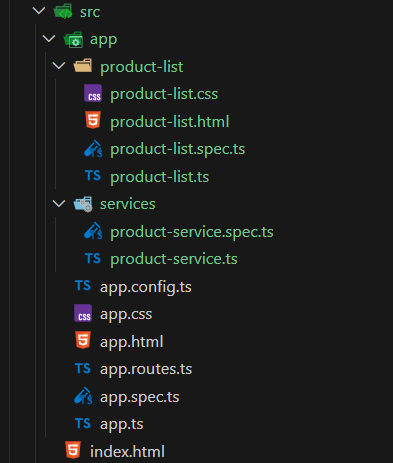
Task: Open app.ts component file
Action: [122, 424]
